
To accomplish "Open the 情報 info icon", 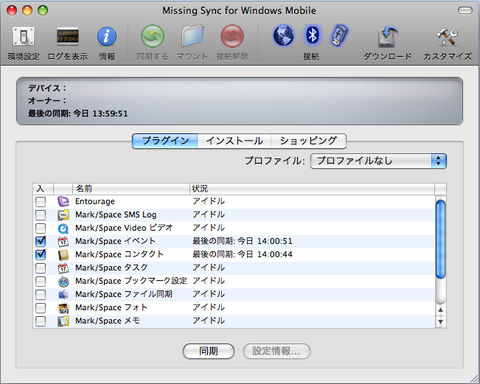I will tap(107, 36).
